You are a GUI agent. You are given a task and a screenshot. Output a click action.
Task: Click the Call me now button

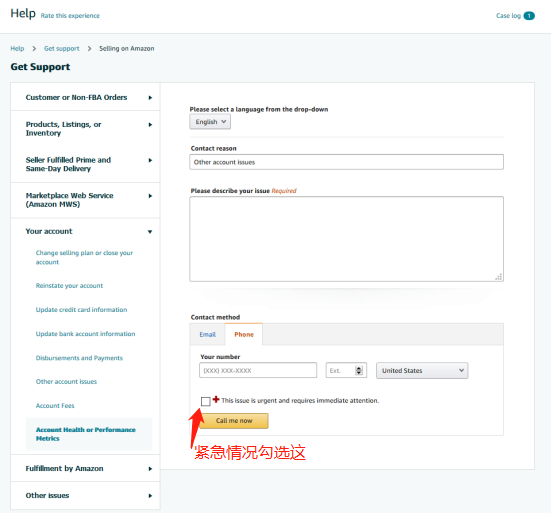tap(234, 421)
